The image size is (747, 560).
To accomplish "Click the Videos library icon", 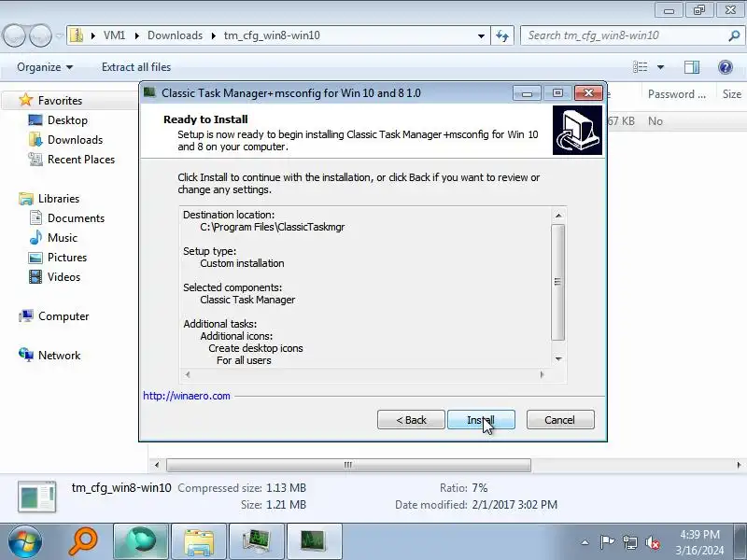I will tap(35, 276).
